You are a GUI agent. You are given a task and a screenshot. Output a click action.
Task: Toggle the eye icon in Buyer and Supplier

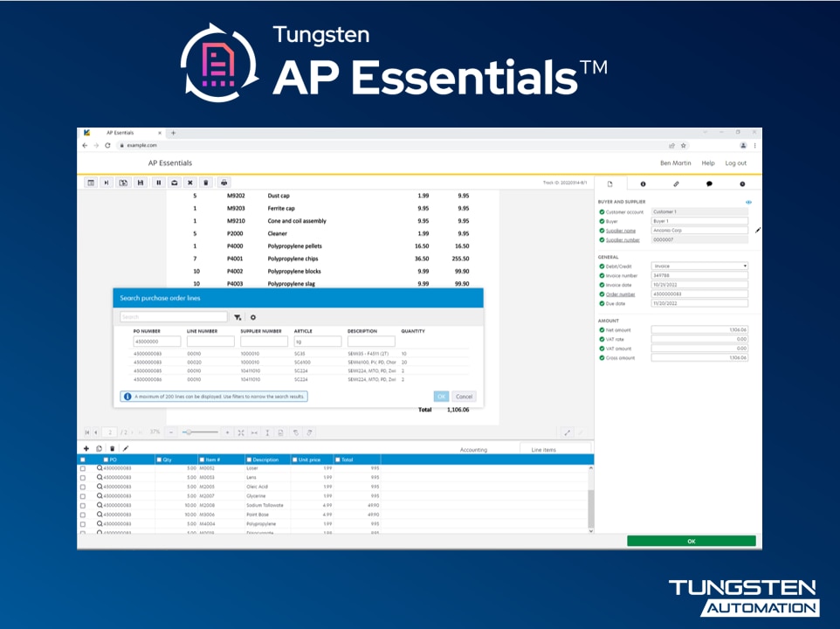point(748,202)
